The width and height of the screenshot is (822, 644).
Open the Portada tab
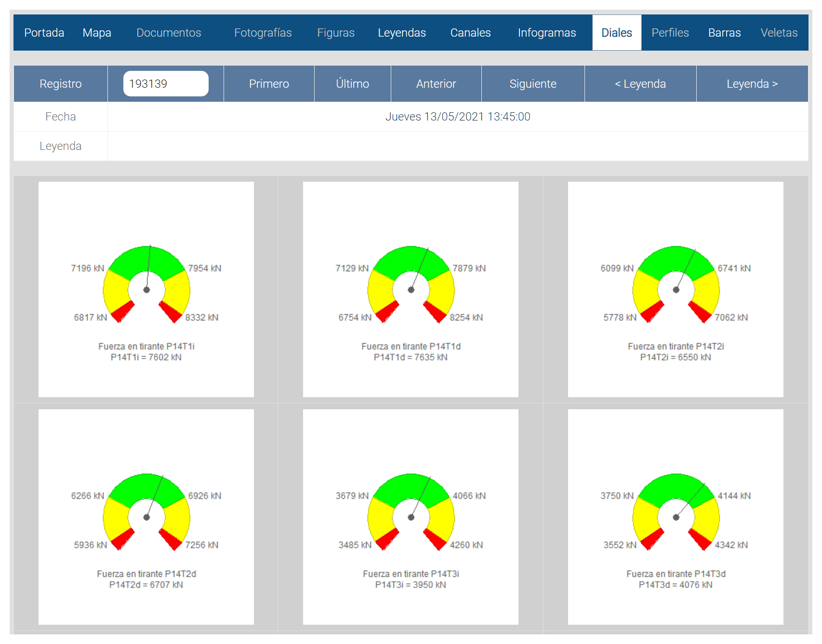pos(44,33)
